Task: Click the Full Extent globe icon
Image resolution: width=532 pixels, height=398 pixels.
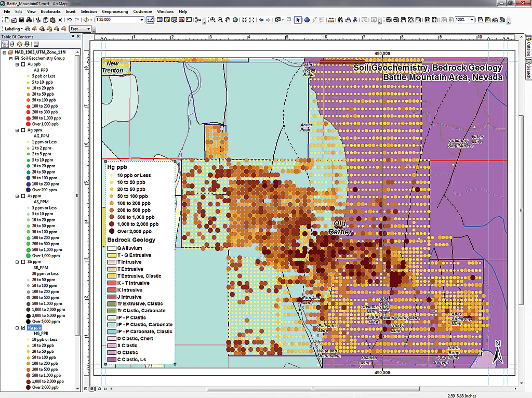Action: (235, 20)
